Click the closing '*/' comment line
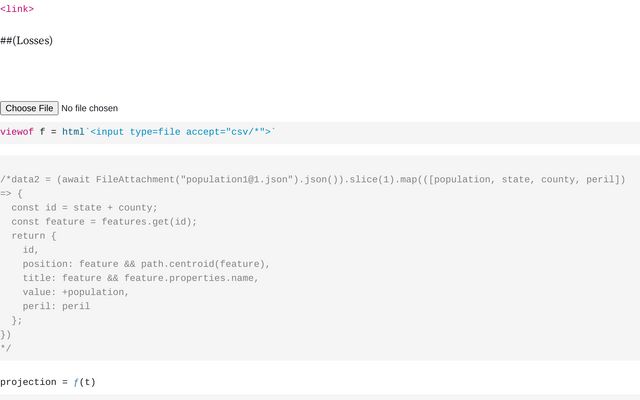The width and height of the screenshot is (640, 400). (6, 348)
